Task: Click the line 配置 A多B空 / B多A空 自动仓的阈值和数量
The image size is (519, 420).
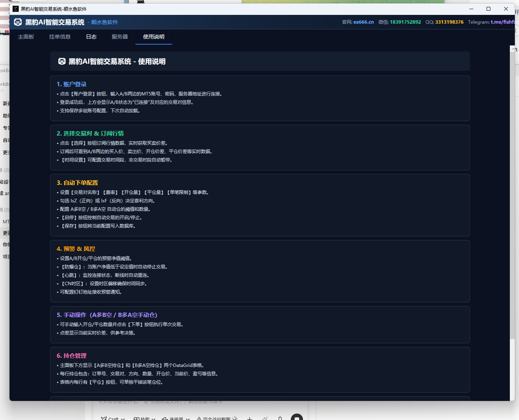Action: [104, 209]
